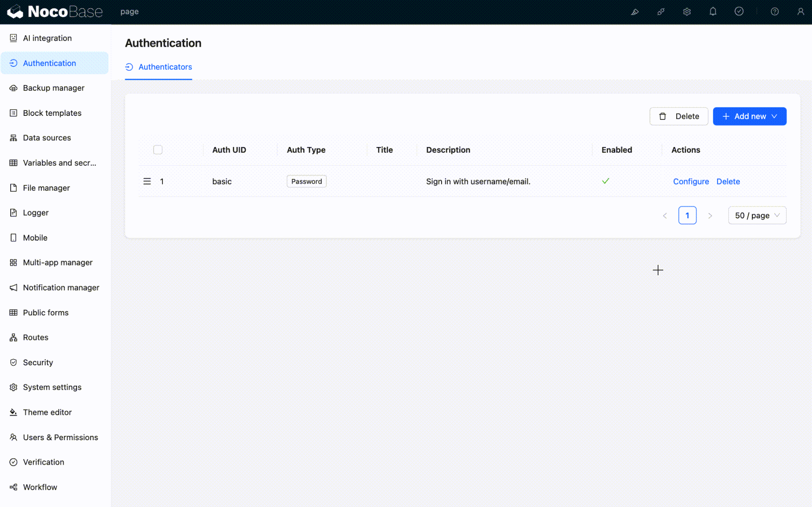Open the settings gear icon in header

click(x=687, y=12)
